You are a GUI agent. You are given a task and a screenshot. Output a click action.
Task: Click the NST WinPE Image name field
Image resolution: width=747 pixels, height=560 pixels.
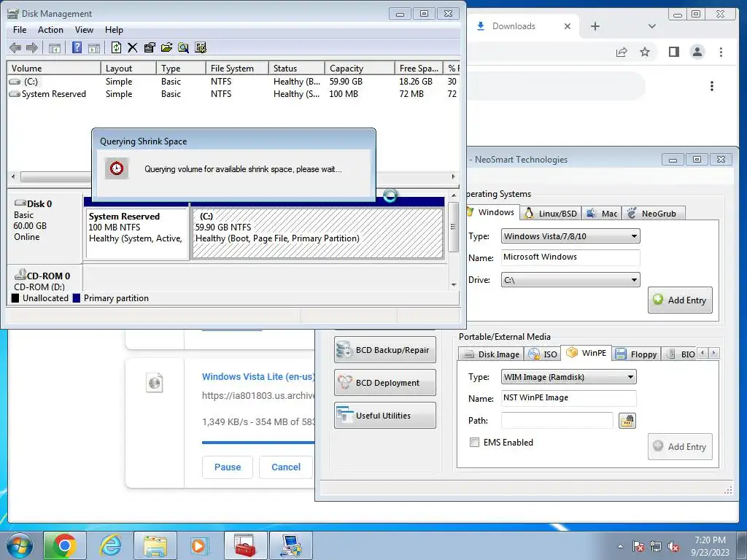point(569,398)
